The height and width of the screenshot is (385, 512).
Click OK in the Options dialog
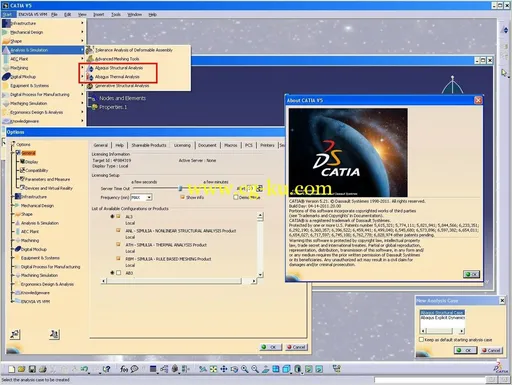pos(271,347)
